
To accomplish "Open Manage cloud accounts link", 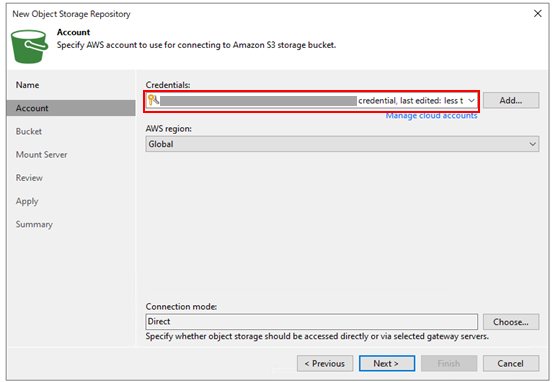I will pos(431,116).
